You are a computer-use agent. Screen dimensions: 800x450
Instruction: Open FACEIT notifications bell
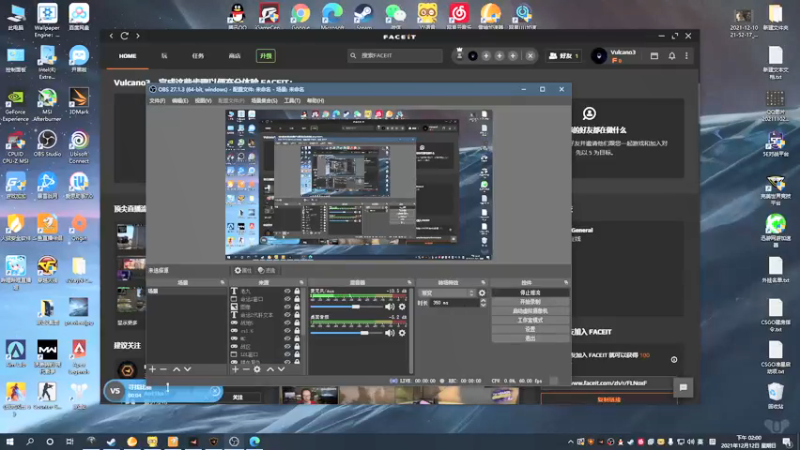pos(672,56)
